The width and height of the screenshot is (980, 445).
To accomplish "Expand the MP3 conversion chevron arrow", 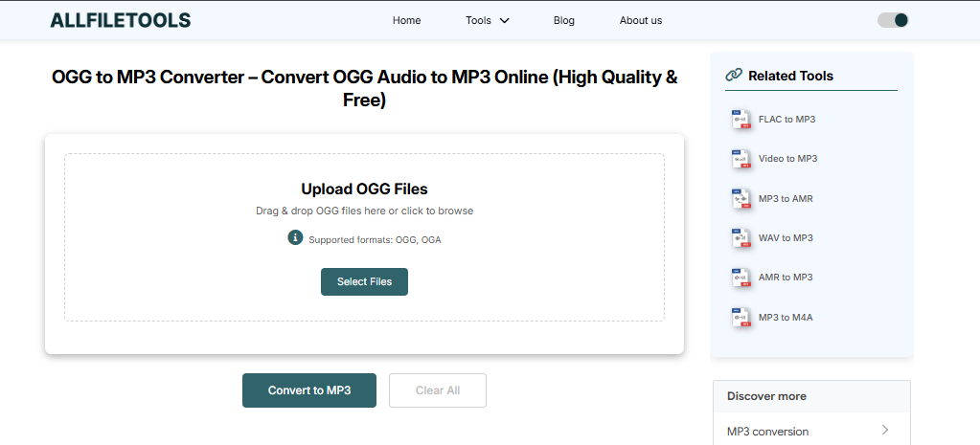I will point(884,431).
